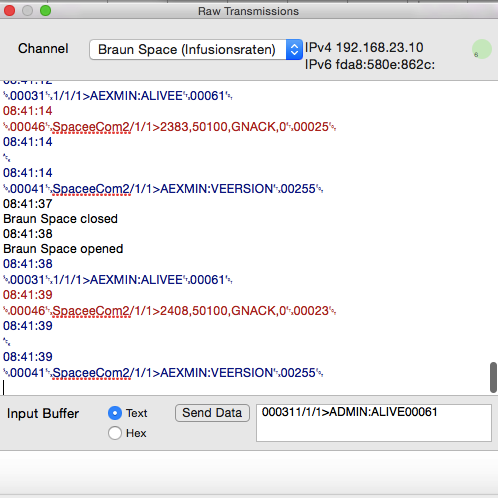
Task: Click the green connection status indicator
Action: 482,49
